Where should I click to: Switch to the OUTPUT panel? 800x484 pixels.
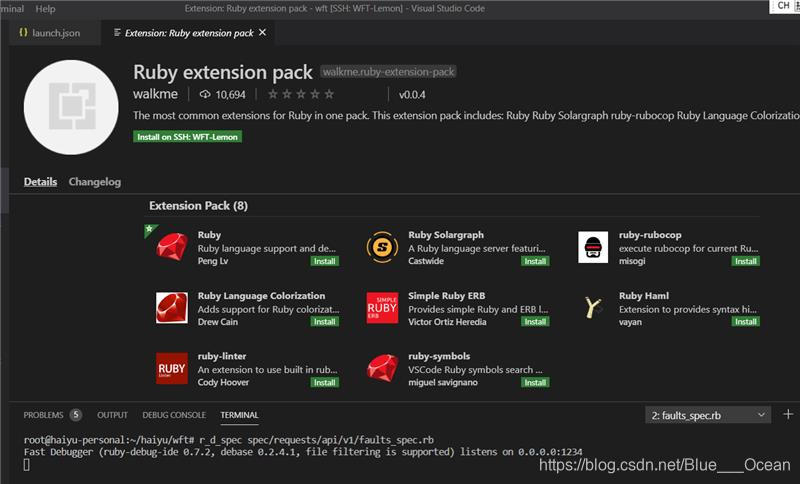pyautogui.click(x=112, y=415)
